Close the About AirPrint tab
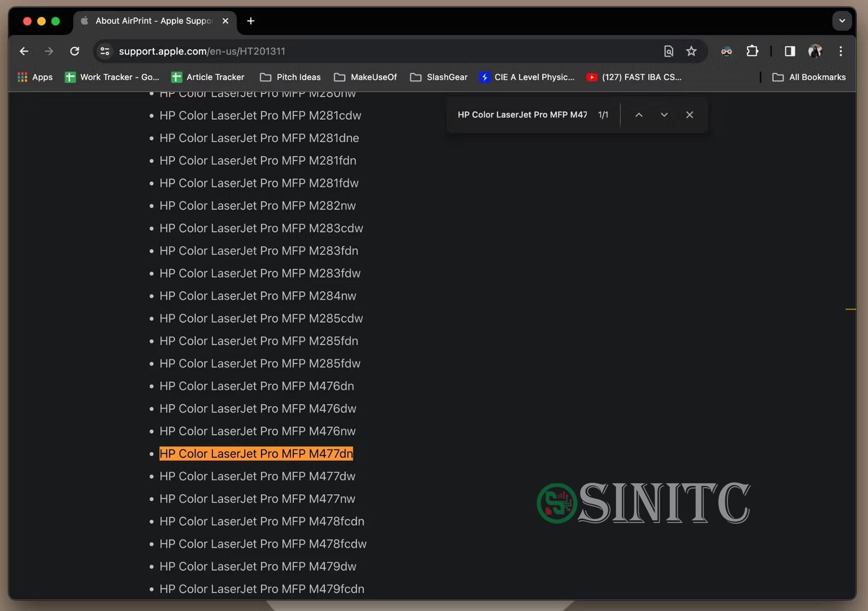This screenshot has height=611, width=868. tap(225, 21)
